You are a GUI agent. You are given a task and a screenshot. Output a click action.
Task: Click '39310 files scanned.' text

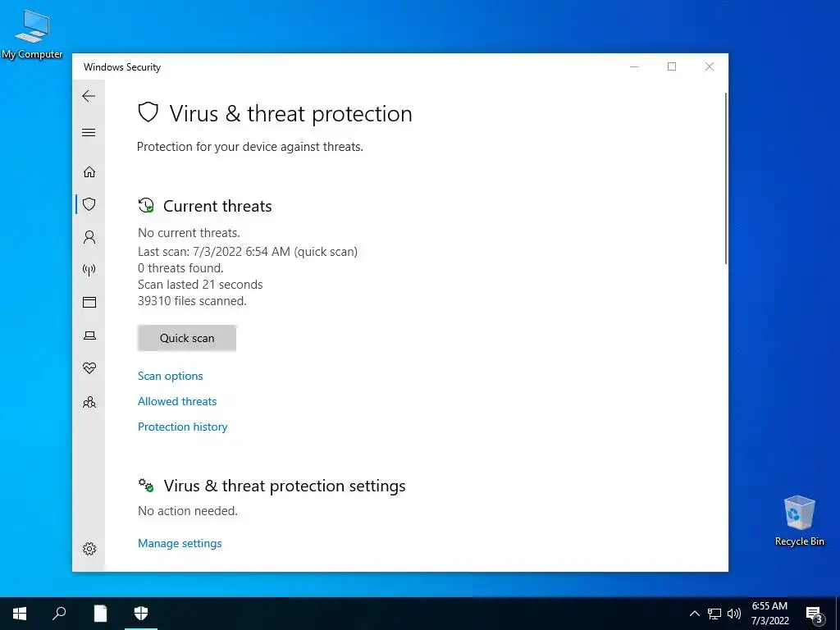pos(192,301)
